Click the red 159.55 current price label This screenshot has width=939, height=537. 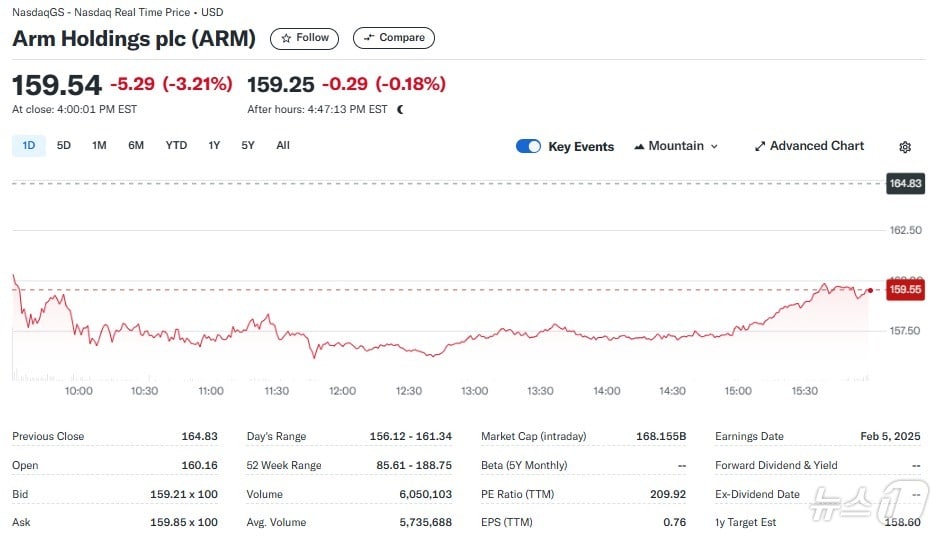point(905,290)
